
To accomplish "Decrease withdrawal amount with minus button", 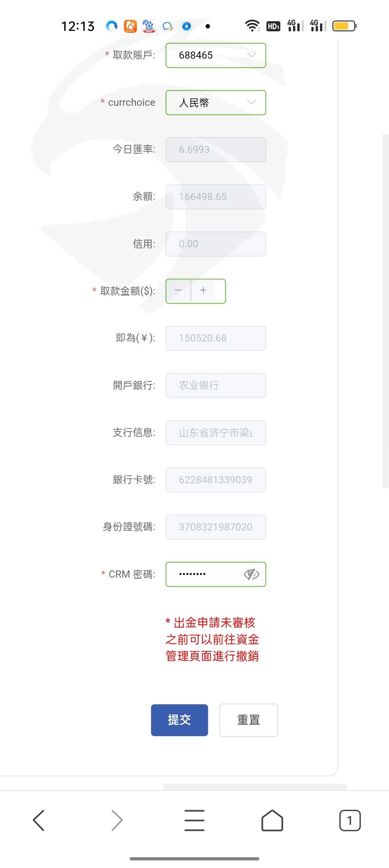I will (178, 290).
